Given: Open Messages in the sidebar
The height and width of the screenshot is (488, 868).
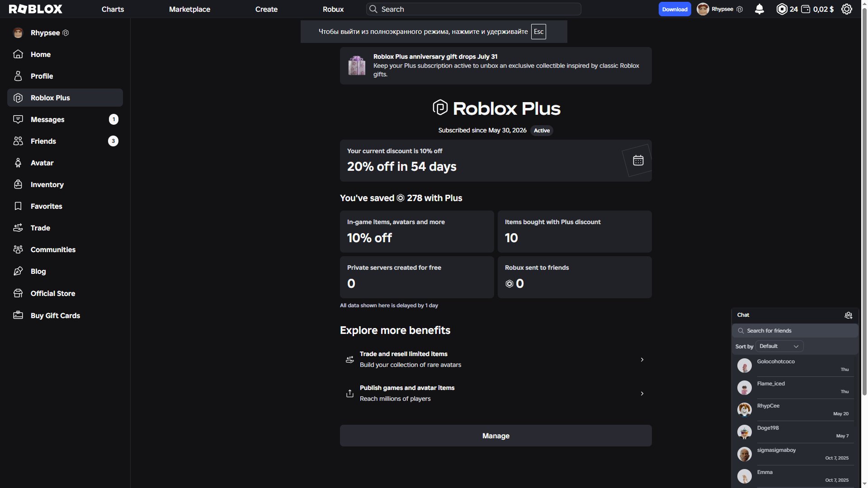Looking at the screenshot, I should (65, 119).
